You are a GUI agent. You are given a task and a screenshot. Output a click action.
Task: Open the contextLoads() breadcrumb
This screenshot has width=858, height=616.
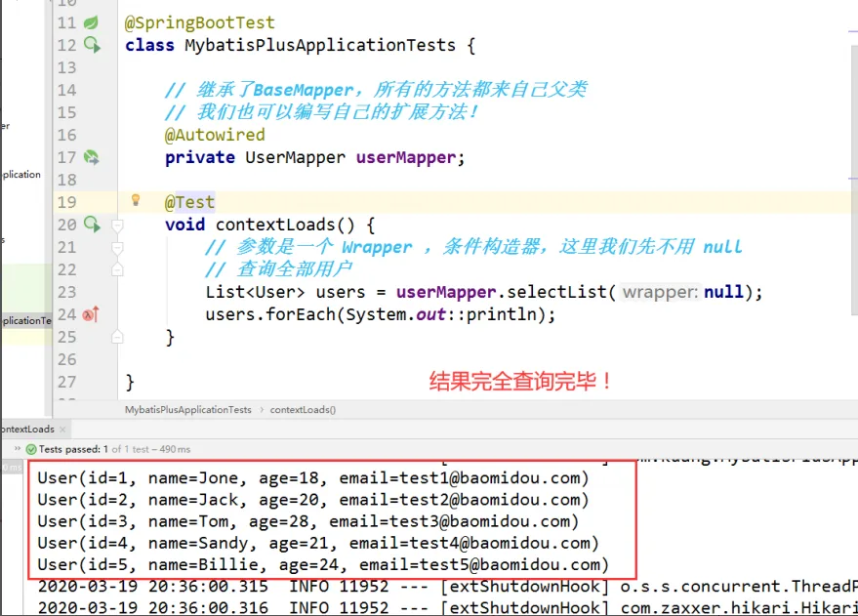coord(303,410)
